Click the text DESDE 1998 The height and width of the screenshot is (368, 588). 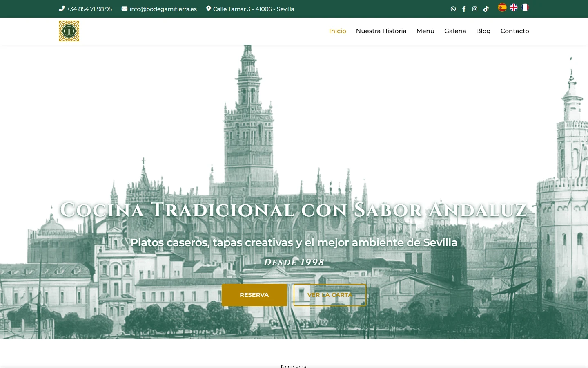pyautogui.click(x=294, y=262)
